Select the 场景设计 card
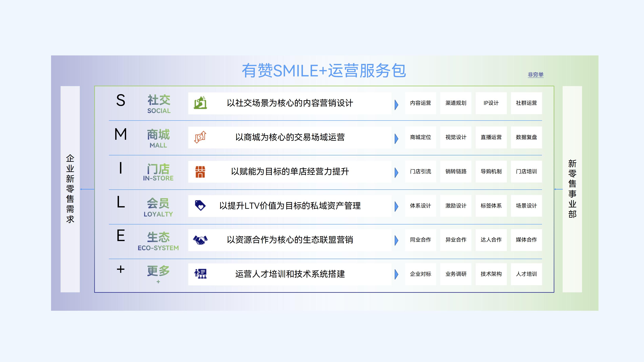Viewport: 644px width, 362px height. pyautogui.click(x=526, y=206)
